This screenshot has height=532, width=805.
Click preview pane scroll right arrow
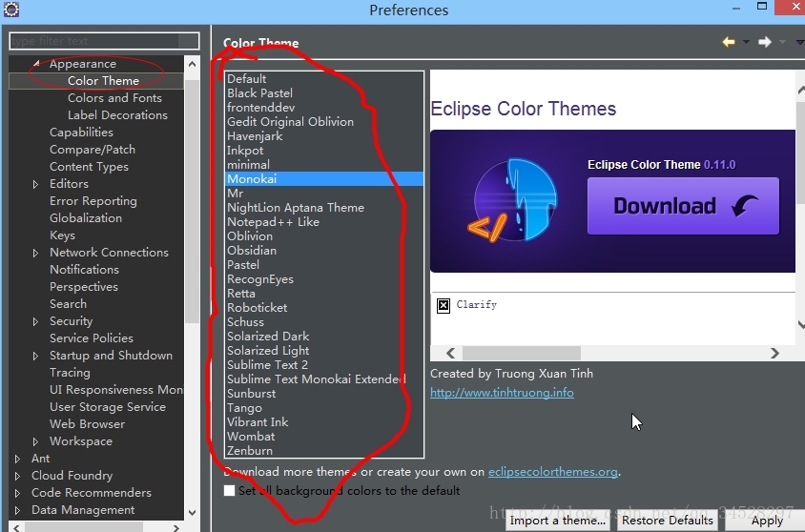[774, 353]
